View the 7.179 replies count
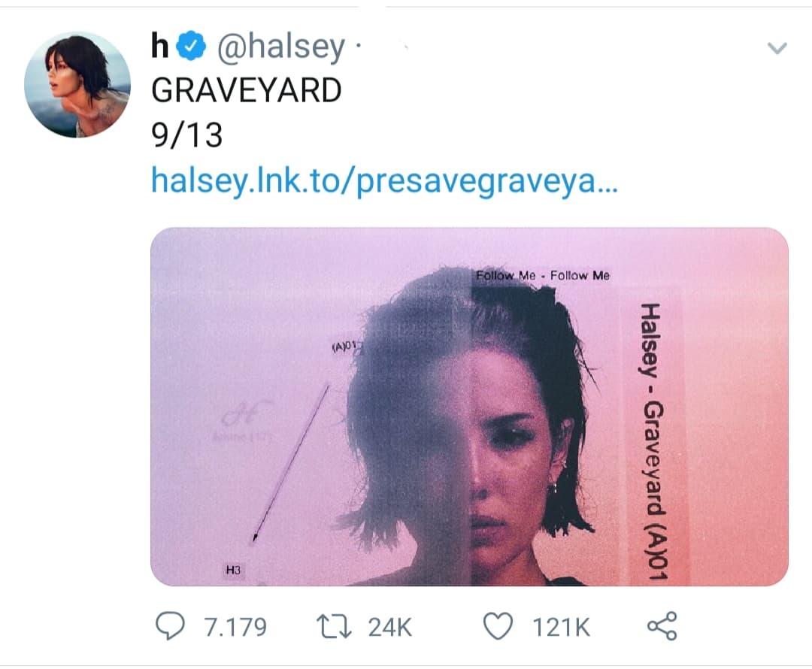 tap(235, 627)
